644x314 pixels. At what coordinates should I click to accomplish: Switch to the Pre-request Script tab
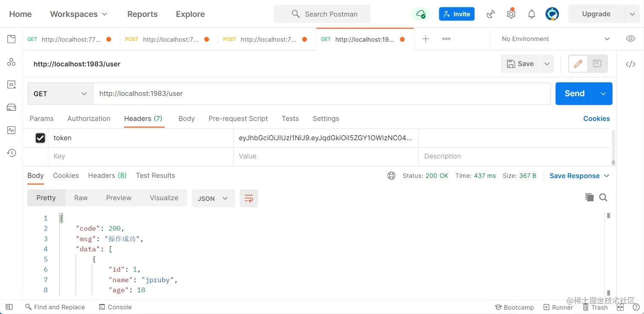pos(238,118)
